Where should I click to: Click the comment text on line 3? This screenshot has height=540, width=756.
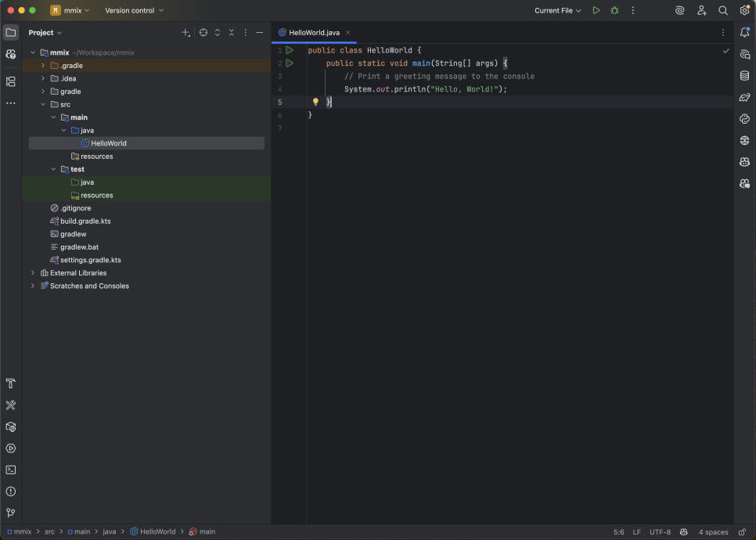(x=439, y=76)
